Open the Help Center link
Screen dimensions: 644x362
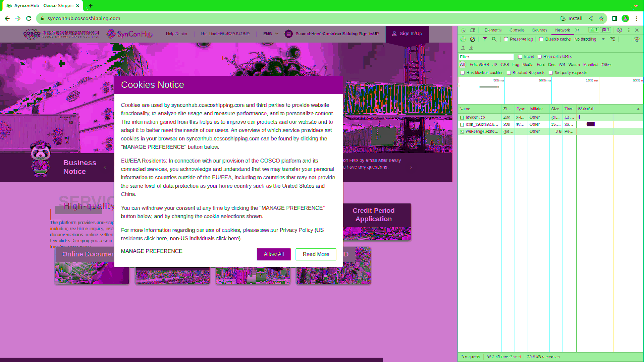[176, 34]
